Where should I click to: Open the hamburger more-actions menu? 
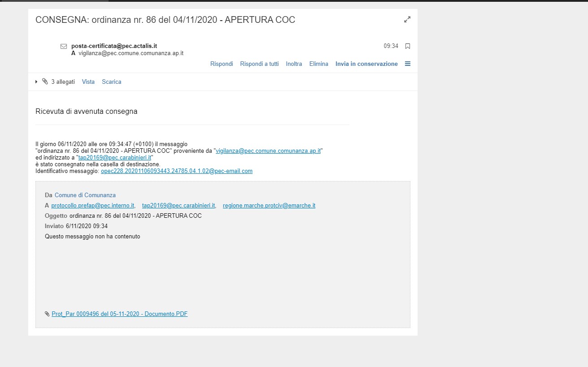pyautogui.click(x=407, y=64)
